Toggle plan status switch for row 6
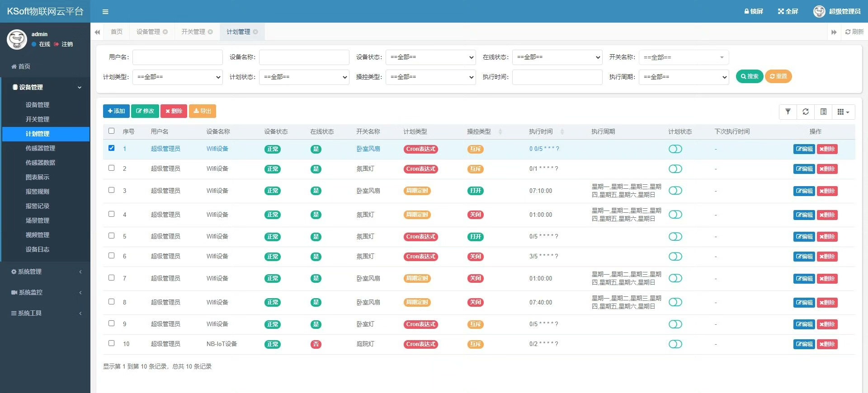The width and height of the screenshot is (868, 393). (x=675, y=257)
